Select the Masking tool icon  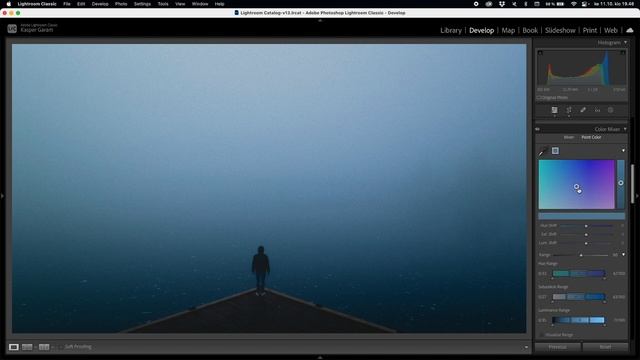tap(611, 110)
